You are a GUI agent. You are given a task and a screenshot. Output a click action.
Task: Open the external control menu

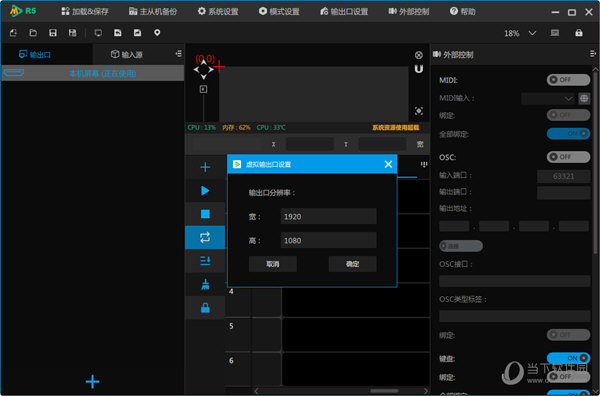point(409,11)
